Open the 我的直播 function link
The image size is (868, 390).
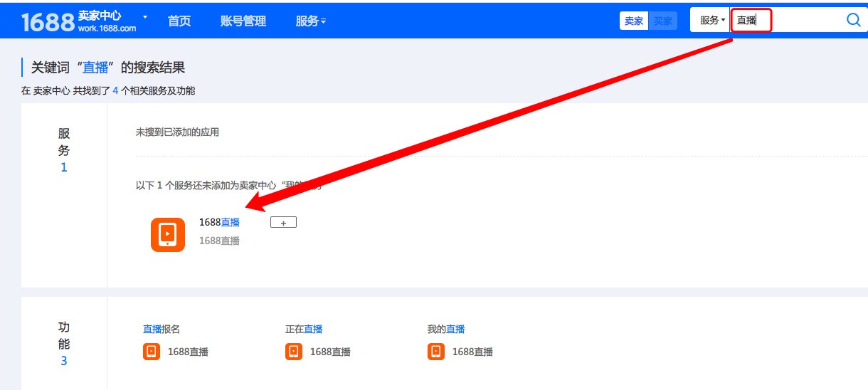(446, 329)
